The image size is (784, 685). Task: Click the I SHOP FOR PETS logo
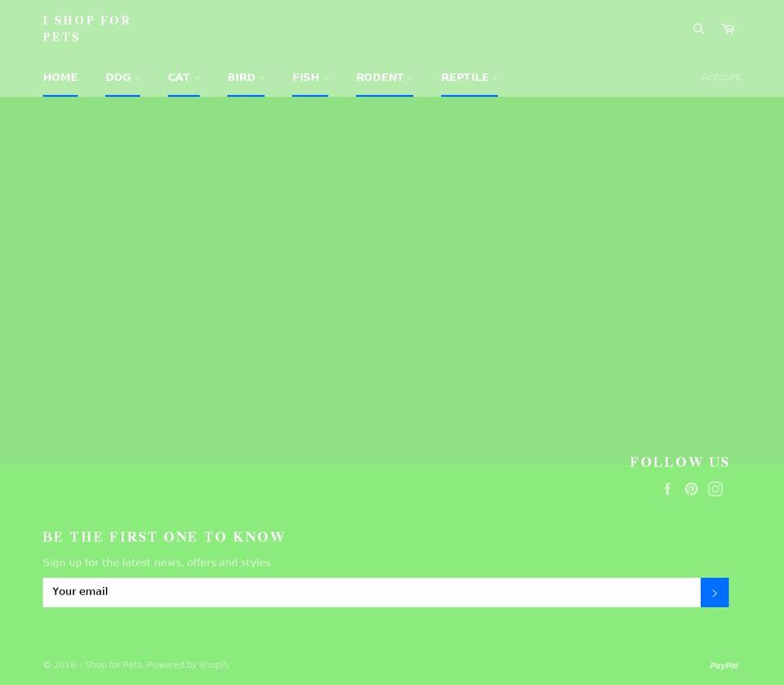tap(87, 29)
